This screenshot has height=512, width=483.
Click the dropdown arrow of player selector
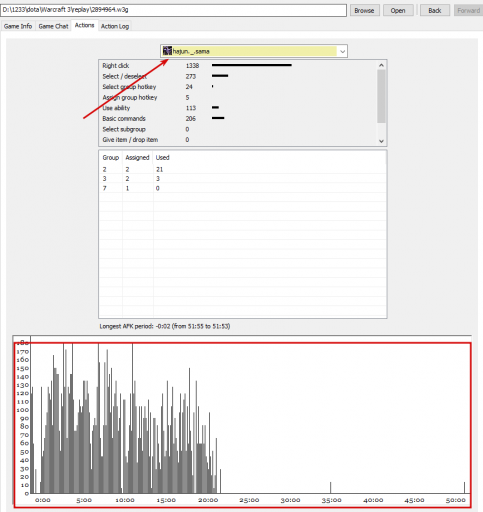click(x=342, y=51)
